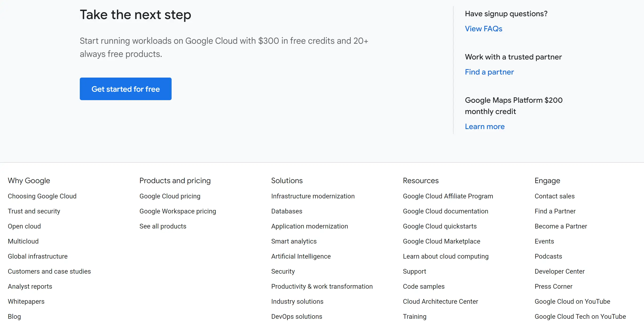The height and width of the screenshot is (323, 644).
Task: Click the Solutions footer heading
Action: tap(287, 181)
